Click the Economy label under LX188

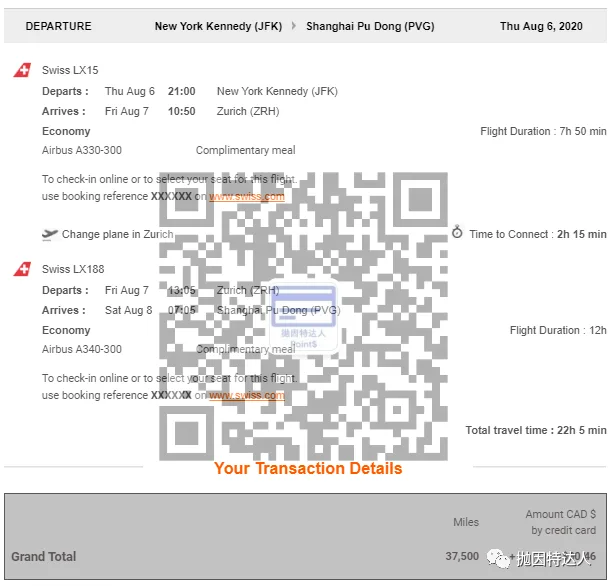coord(66,330)
